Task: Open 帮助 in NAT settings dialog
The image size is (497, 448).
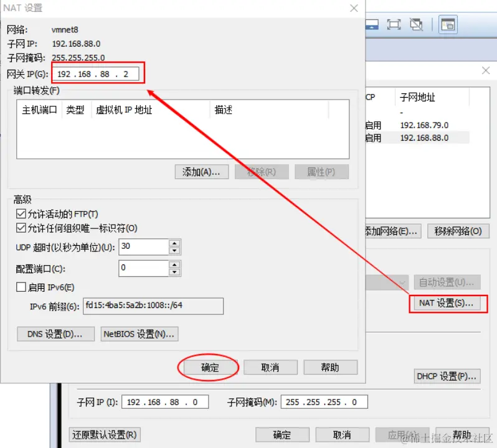Action: point(330,367)
